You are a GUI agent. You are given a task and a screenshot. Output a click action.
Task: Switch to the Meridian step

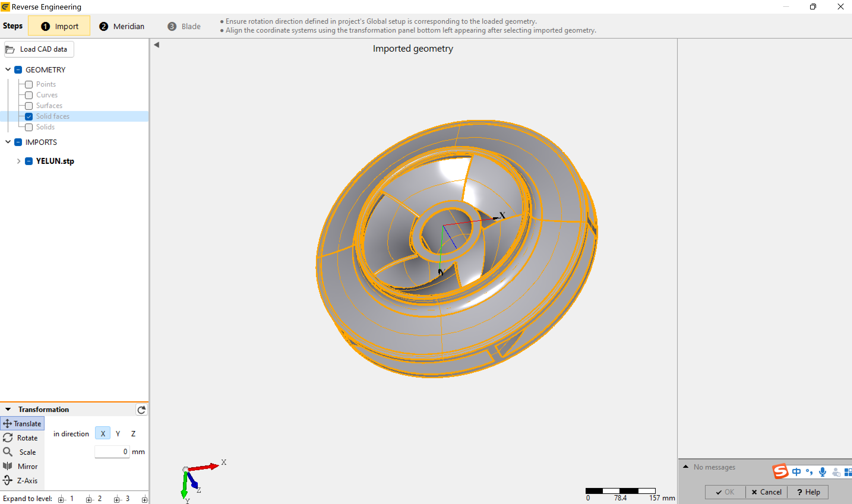pyautogui.click(x=122, y=26)
